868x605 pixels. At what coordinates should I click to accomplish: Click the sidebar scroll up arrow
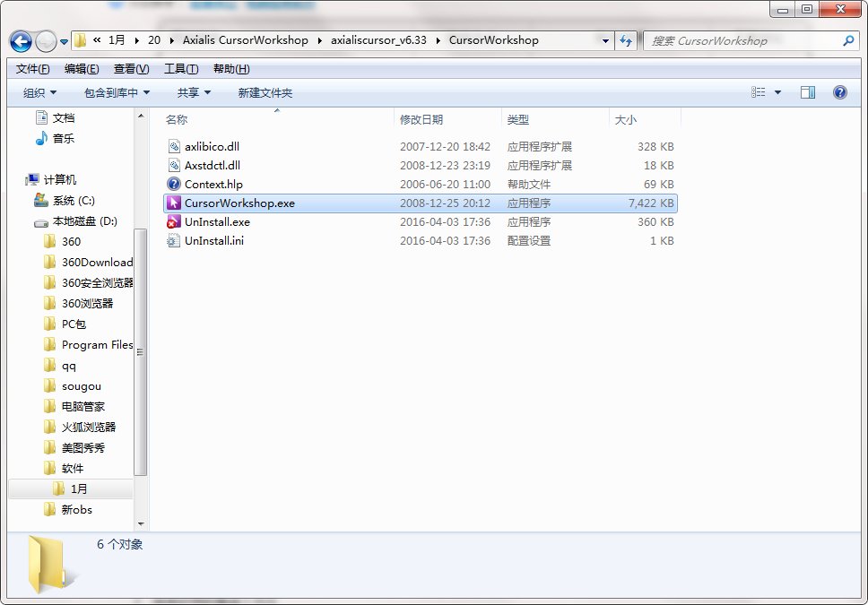(141, 116)
